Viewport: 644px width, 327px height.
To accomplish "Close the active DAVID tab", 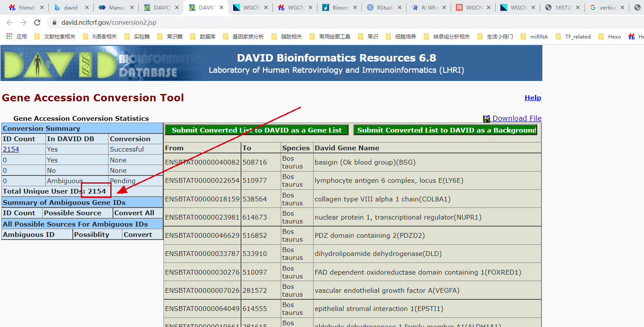I will 221,7.
